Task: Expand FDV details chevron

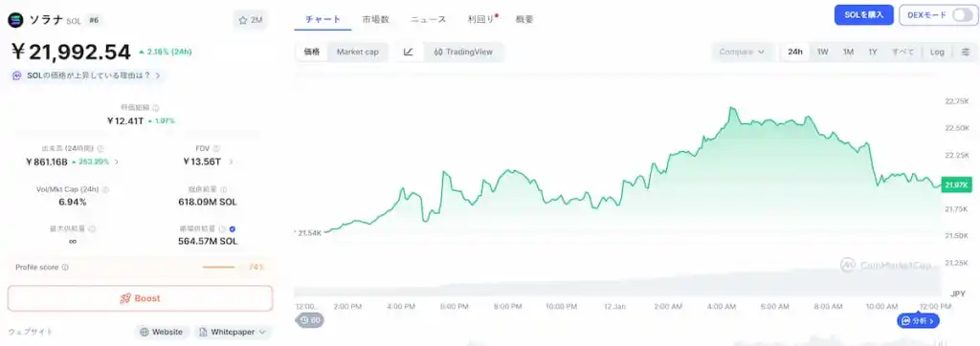Action: point(231,162)
